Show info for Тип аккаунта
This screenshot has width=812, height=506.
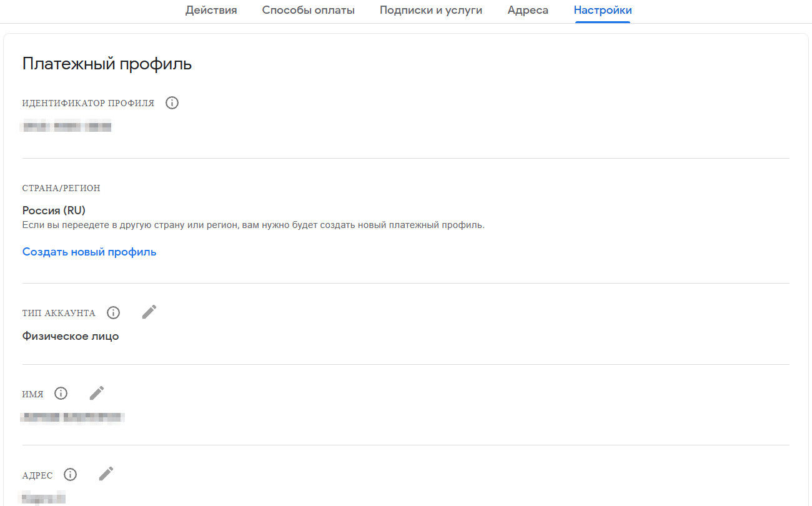tap(113, 312)
